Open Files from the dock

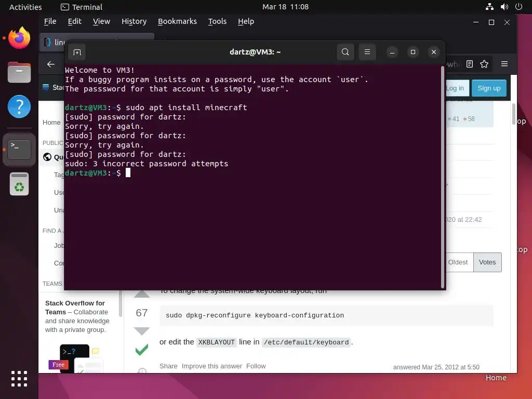click(19, 72)
